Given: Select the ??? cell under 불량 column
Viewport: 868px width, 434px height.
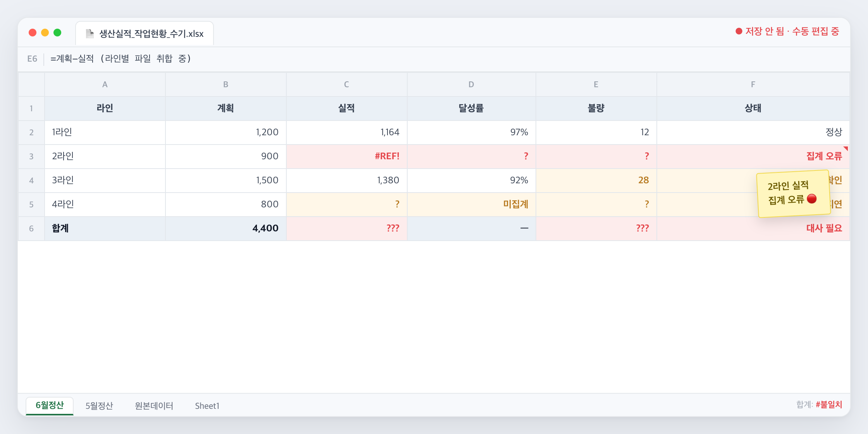Looking at the screenshot, I should [596, 229].
